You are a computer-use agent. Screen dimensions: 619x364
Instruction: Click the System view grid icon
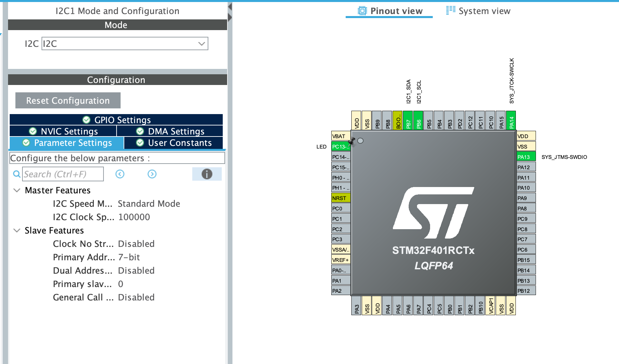450,10
